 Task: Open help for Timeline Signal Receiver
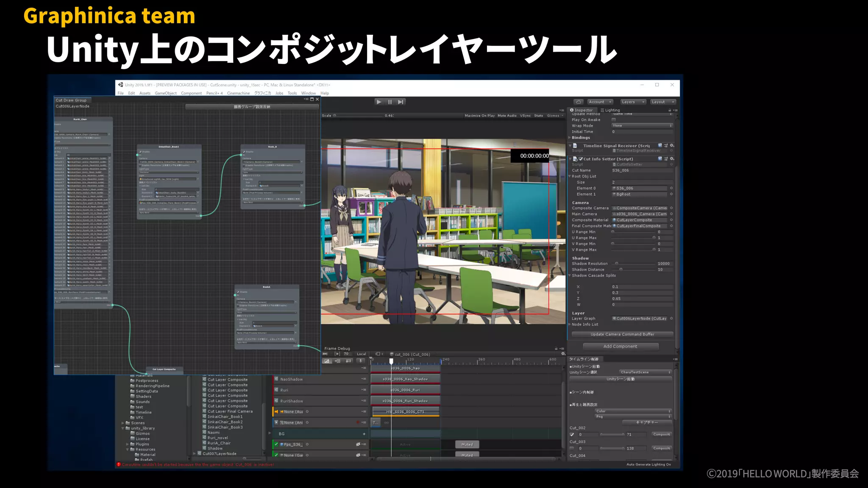[660, 146]
